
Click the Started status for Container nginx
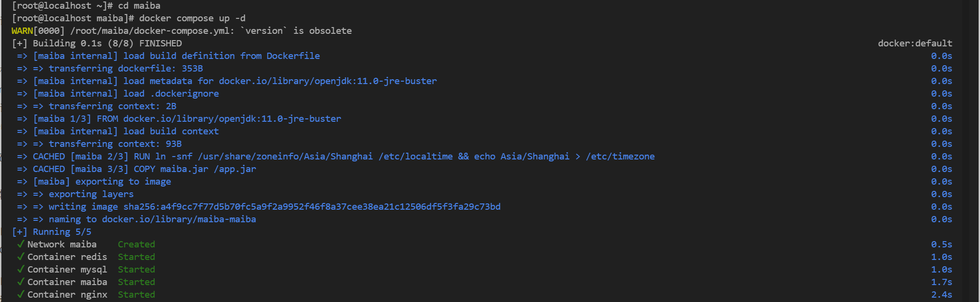click(136, 295)
